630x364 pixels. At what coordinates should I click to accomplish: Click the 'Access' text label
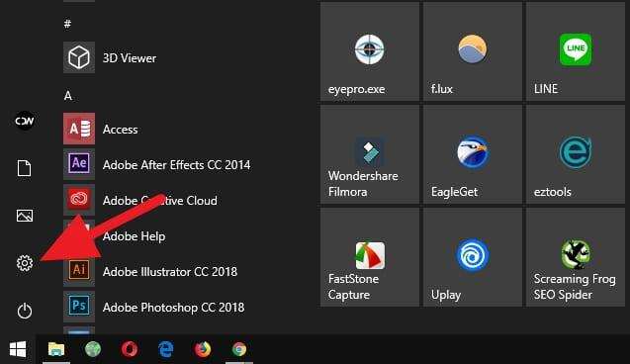pyautogui.click(x=120, y=129)
